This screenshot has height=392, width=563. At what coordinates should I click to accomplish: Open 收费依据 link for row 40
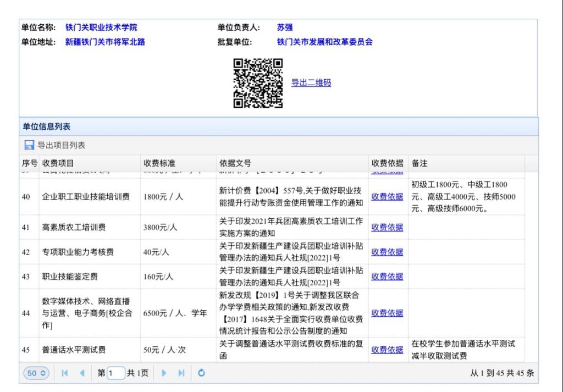[387, 197]
